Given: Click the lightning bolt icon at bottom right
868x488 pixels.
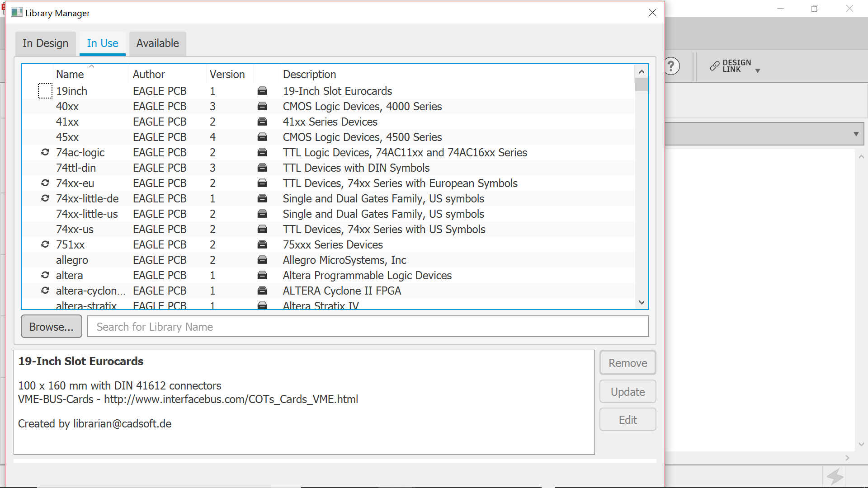Looking at the screenshot, I should pos(835,476).
